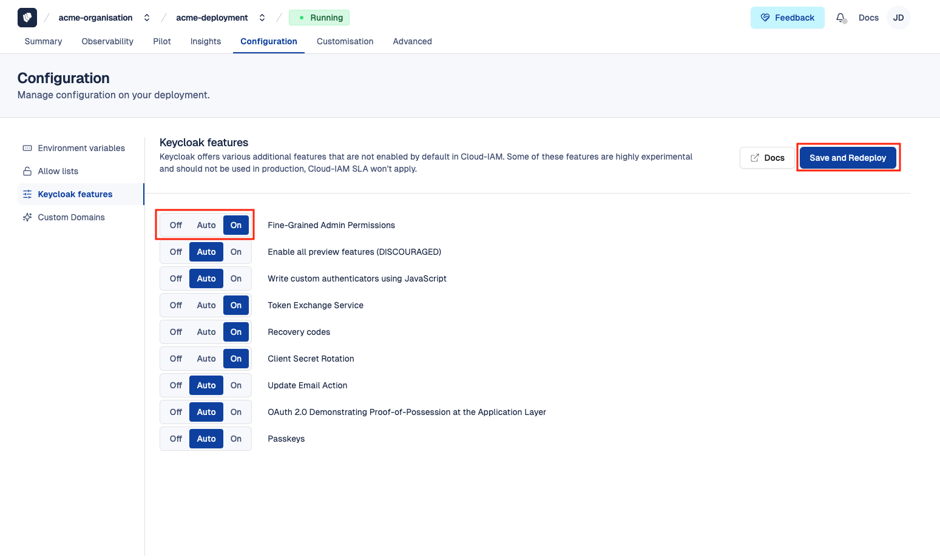Turn On Update Email Action

pos(236,385)
